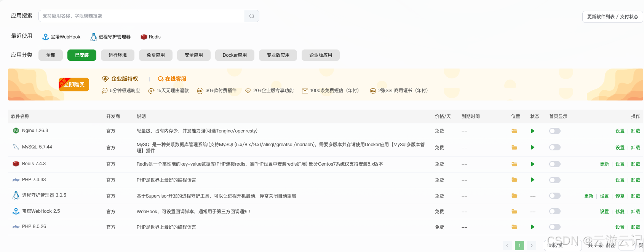
Task: Click the 到期时间 column header
Action: pos(471,116)
